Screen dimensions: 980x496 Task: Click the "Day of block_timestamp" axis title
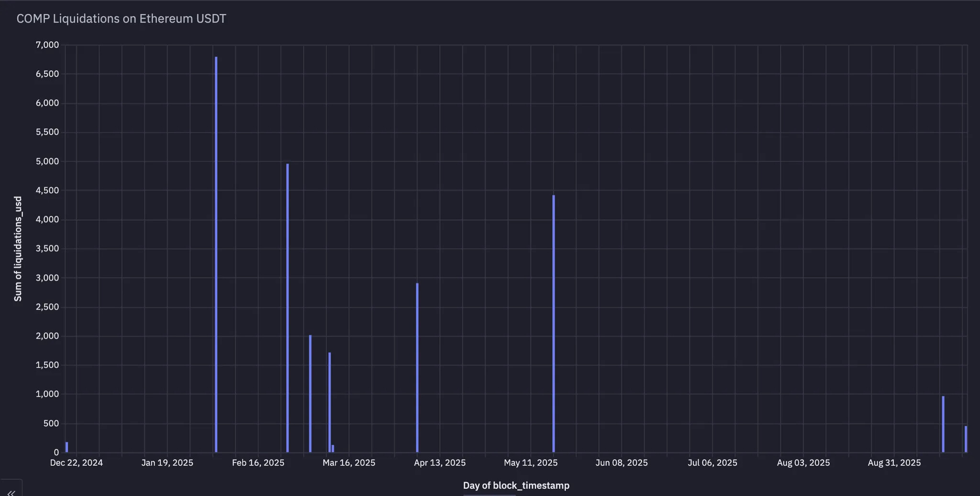coord(516,485)
